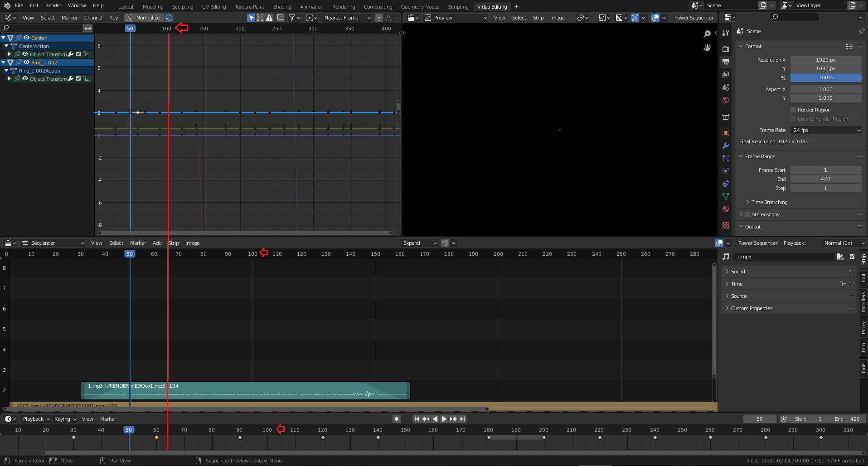Image resolution: width=868 pixels, height=467 pixels.
Task: Toggle the 1.mp3 strip mute checkbox
Action: coord(852,257)
